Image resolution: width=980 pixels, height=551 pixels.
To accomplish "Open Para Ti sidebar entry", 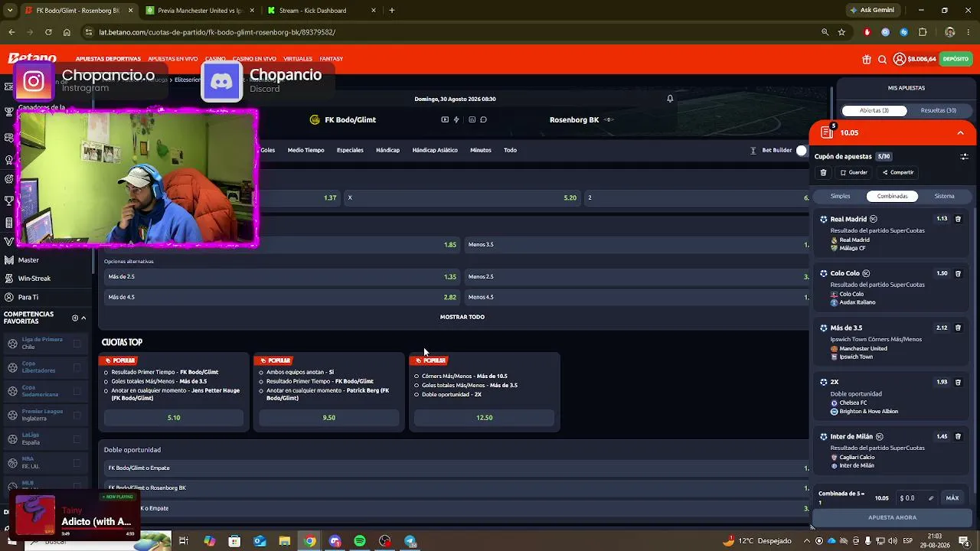I will point(28,297).
